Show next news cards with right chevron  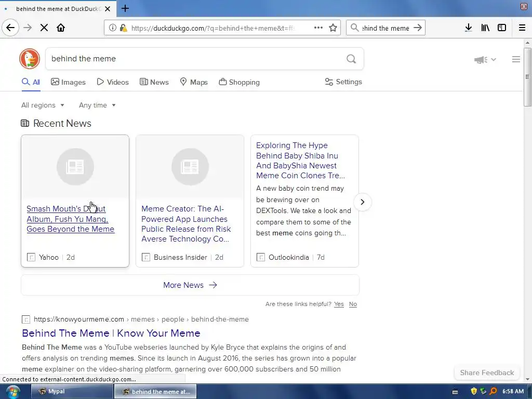[x=362, y=202]
